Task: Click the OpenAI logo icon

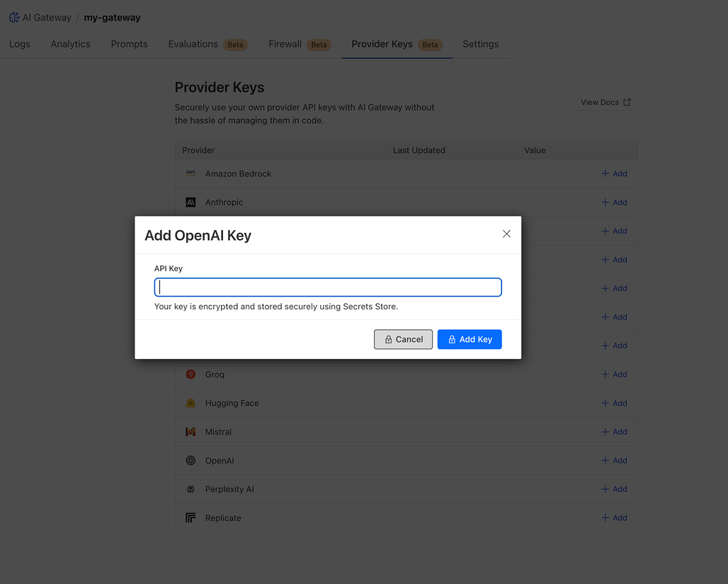Action: click(190, 461)
